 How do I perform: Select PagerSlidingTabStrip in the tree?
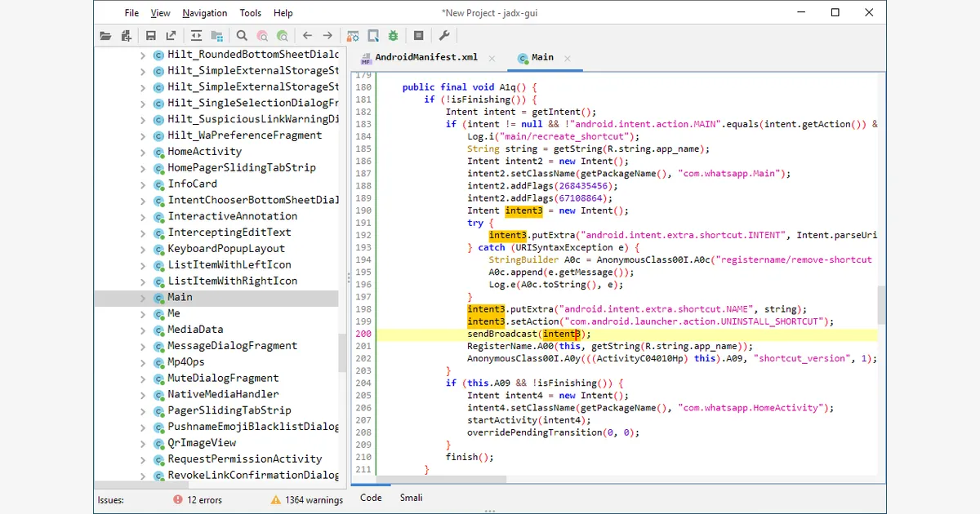point(229,410)
